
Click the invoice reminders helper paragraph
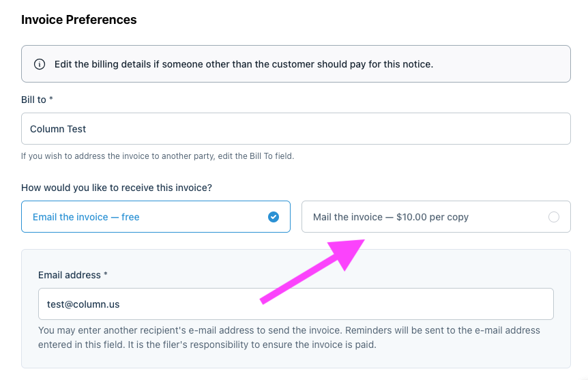click(289, 337)
